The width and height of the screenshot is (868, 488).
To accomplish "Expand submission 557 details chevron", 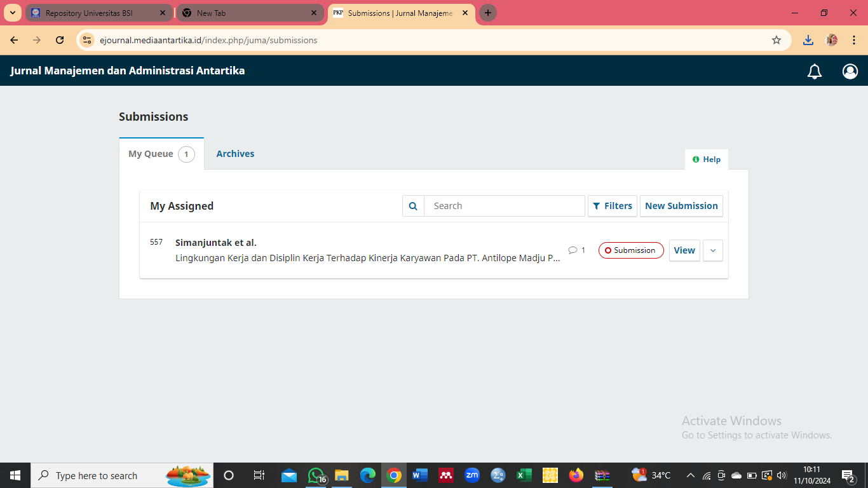I will click(713, 250).
